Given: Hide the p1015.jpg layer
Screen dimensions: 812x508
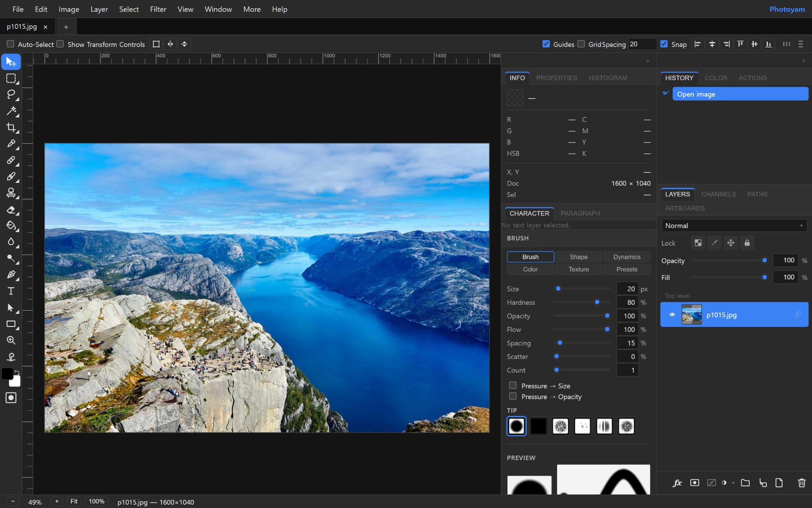Looking at the screenshot, I should click(x=672, y=315).
